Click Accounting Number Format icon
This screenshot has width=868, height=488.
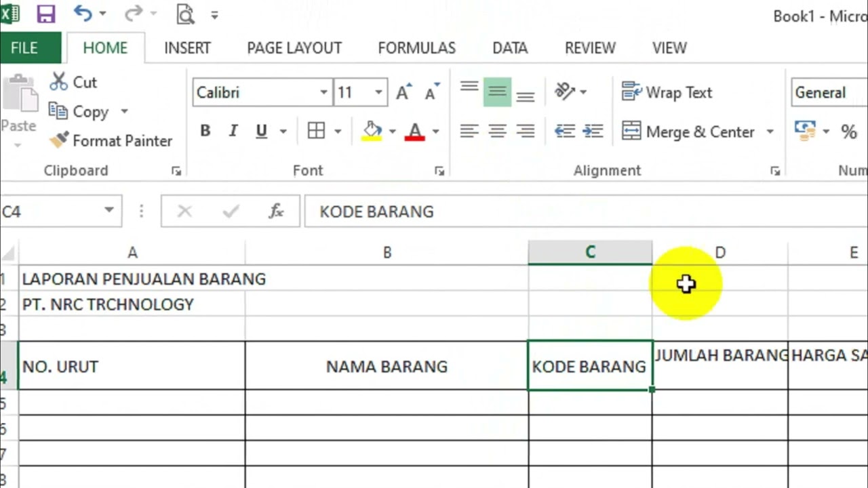[805, 131]
